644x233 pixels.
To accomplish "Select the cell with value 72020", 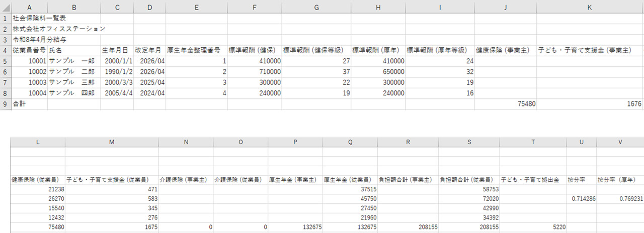I will (x=469, y=199).
